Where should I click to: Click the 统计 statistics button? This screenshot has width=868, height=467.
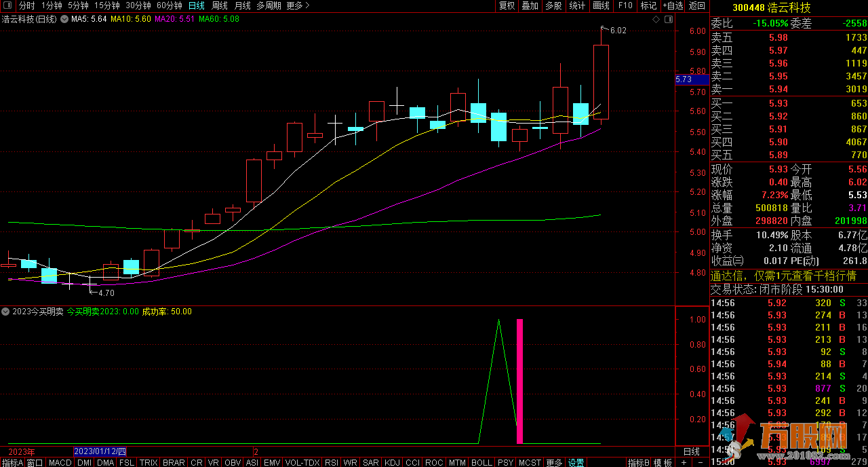[x=577, y=5]
